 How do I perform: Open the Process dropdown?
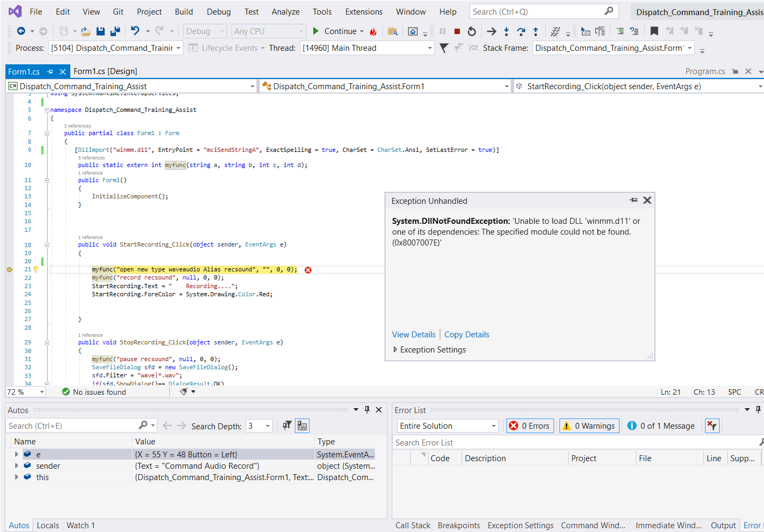[116, 48]
